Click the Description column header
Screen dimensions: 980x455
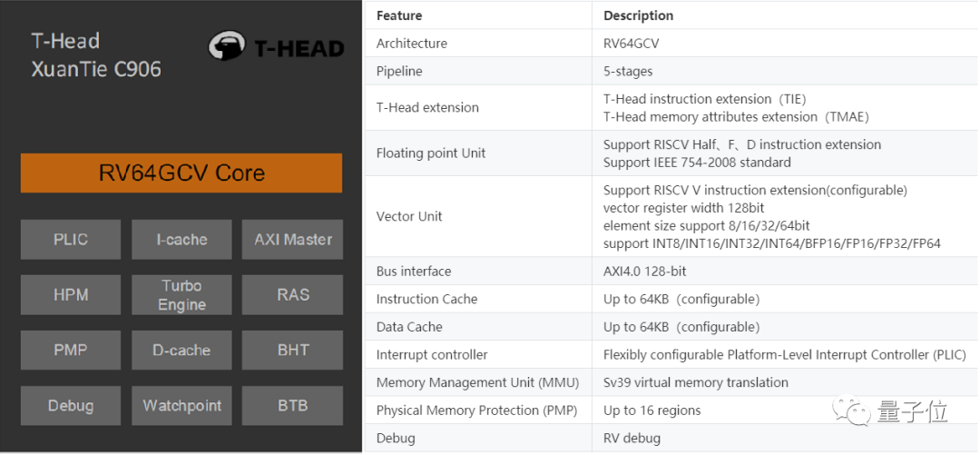tap(638, 15)
